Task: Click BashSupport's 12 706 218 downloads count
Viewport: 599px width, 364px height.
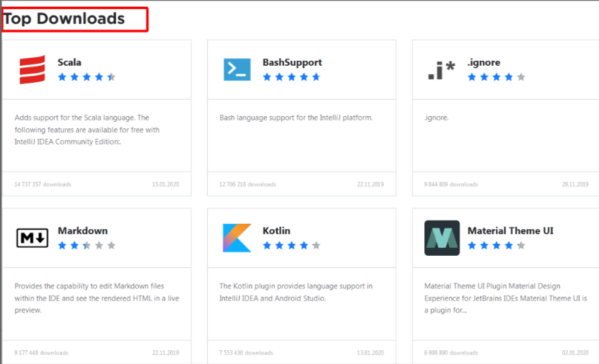Action: click(247, 184)
